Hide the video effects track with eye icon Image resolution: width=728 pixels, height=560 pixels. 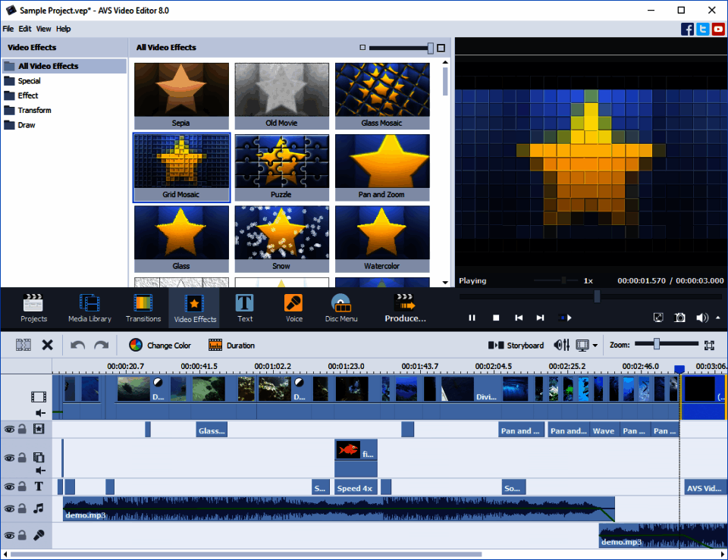(9, 430)
